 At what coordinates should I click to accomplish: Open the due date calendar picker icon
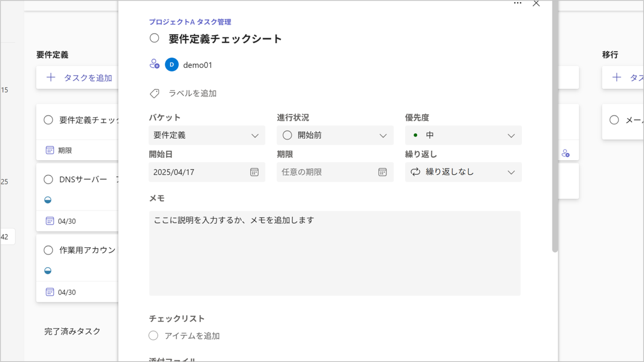pyautogui.click(x=382, y=172)
